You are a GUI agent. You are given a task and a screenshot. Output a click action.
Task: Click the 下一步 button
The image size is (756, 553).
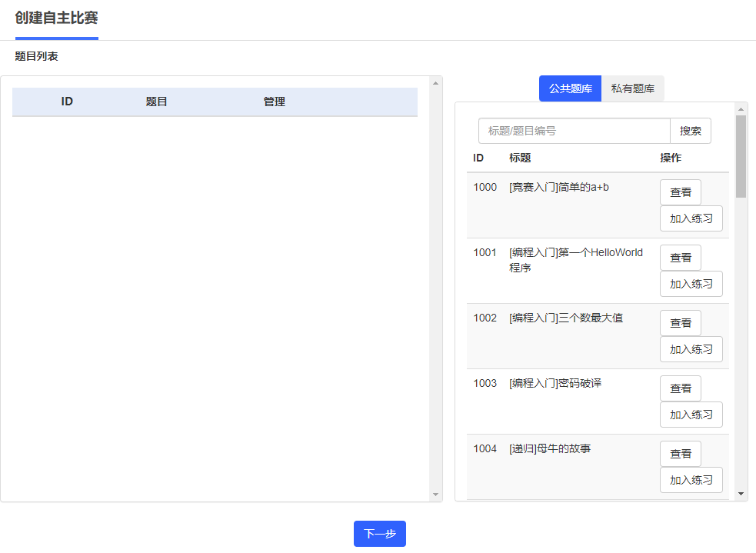point(380,534)
